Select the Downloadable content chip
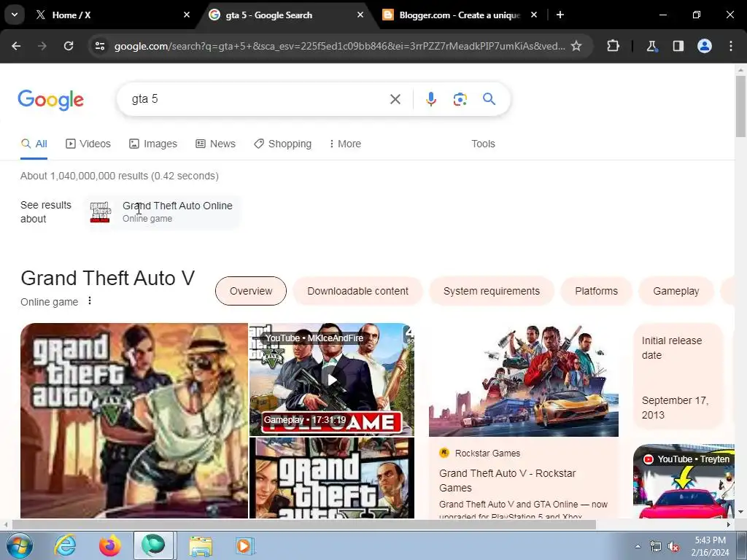 point(357,291)
